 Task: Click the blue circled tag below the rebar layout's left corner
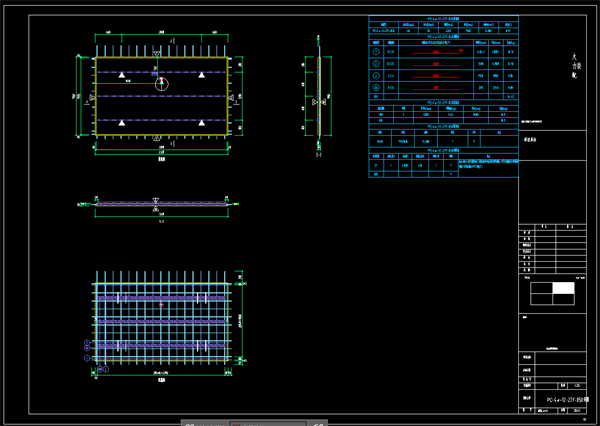pos(103,369)
